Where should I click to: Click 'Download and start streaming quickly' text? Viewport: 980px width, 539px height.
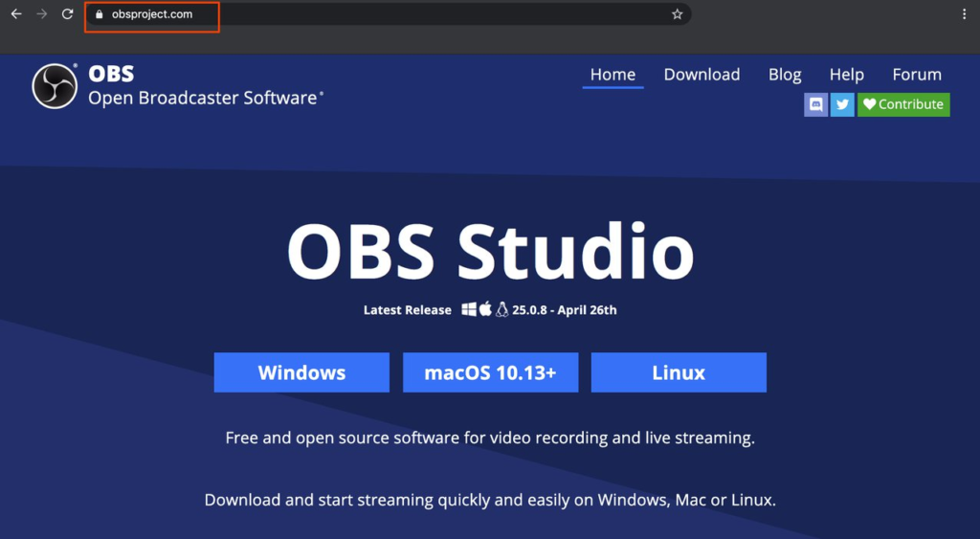[490, 501]
